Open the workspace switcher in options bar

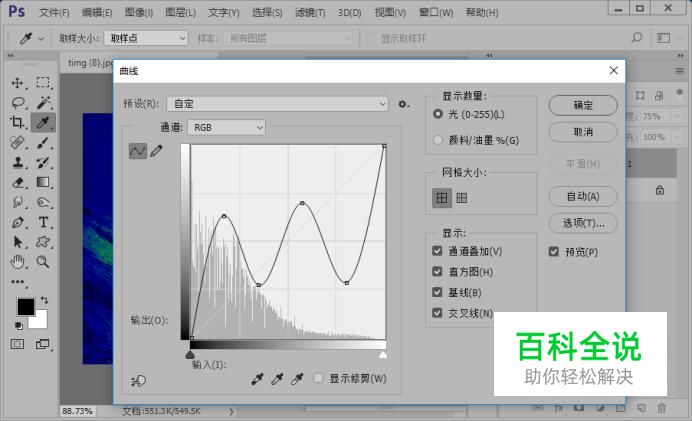pyautogui.click(x=663, y=38)
